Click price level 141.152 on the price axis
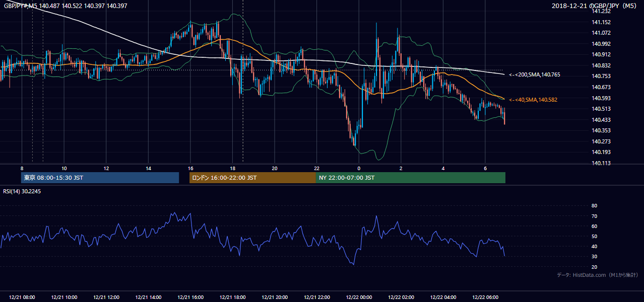 coord(601,22)
